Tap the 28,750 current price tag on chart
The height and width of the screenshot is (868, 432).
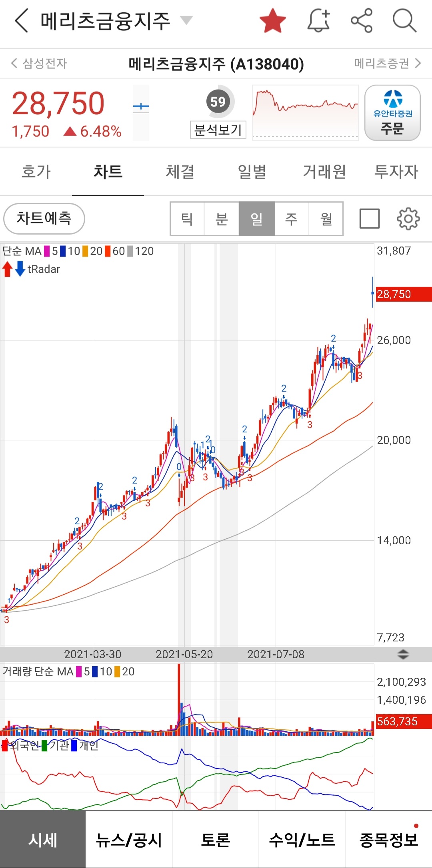403,294
